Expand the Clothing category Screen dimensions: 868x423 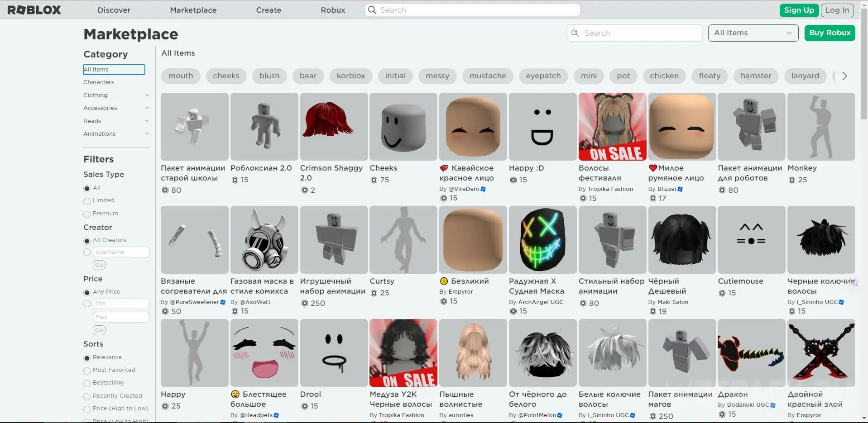(x=147, y=95)
